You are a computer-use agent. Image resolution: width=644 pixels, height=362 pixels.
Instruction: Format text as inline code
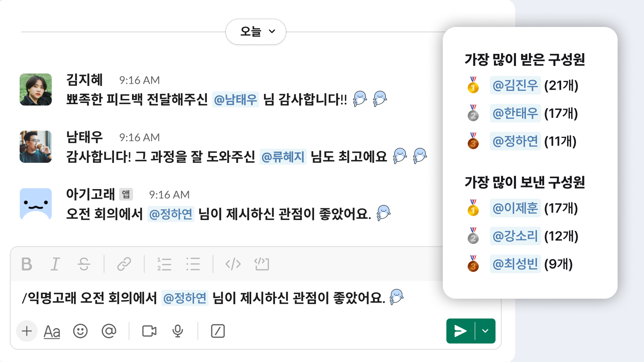(x=233, y=264)
